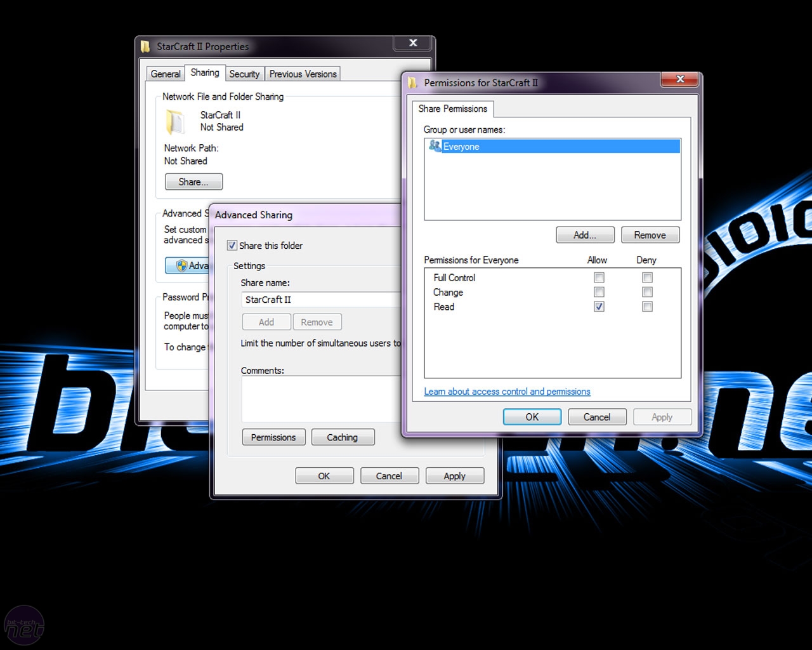Click the Permissions button in Advanced Sharing

273,437
